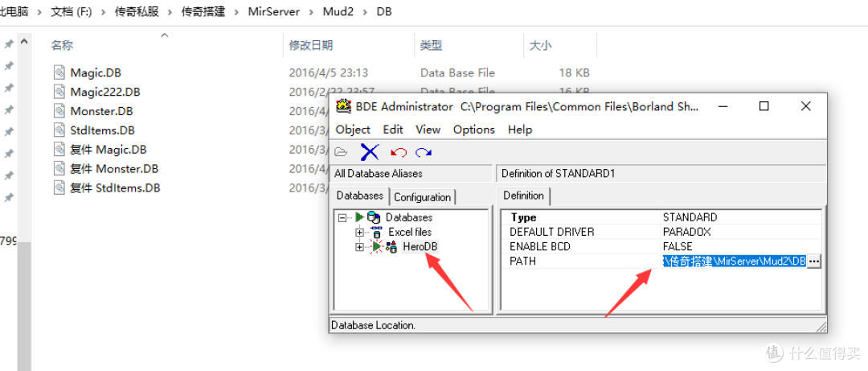Viewport: 868px width, 371px height.
Task: Click the Magic.DB file icon
Action: [x=59, y=72]
